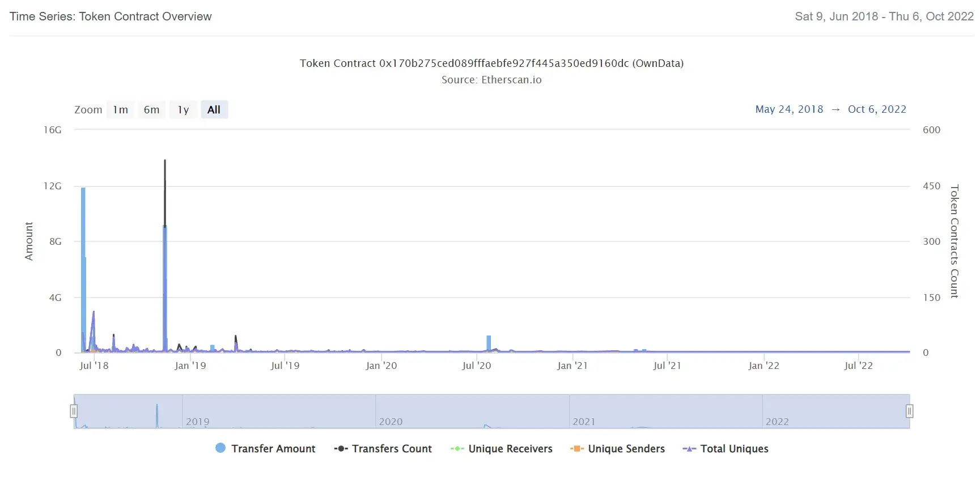980x480 pixels.
Task: Click the Token Contract chart title
Action: (x=491, y=63)
